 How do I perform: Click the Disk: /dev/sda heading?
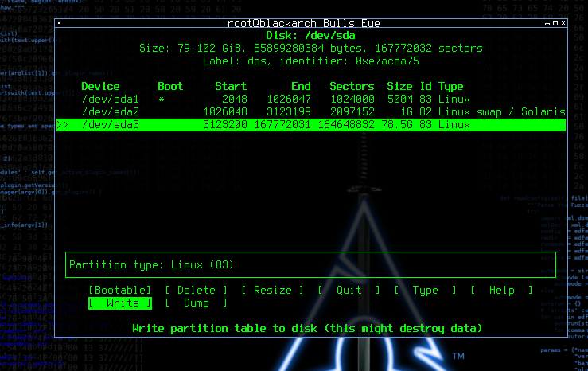310,36
